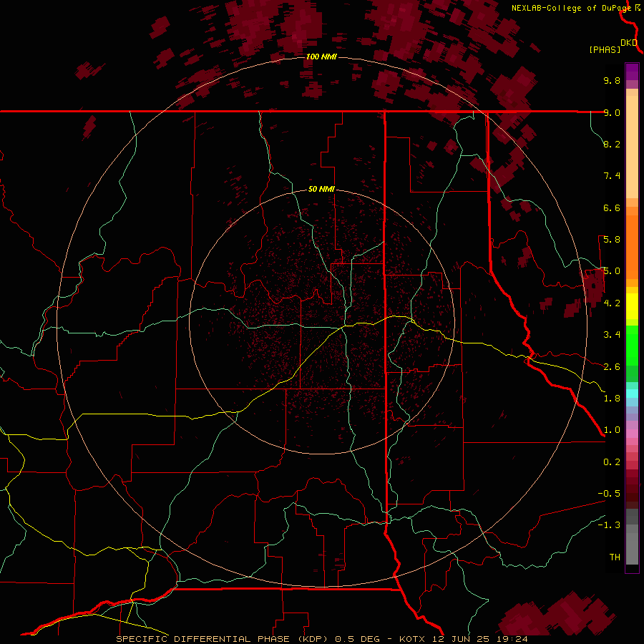Click the 5.0 scale value
The height and width of the screenshot is (644, 644).
(612, 271)
